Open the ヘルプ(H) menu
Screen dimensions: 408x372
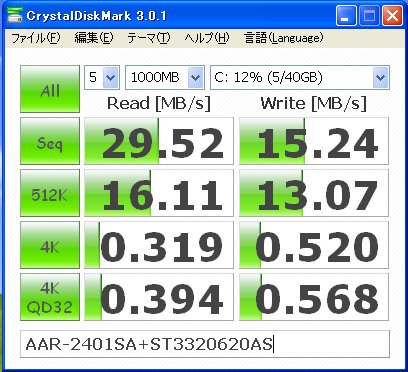tap(207, 38)
